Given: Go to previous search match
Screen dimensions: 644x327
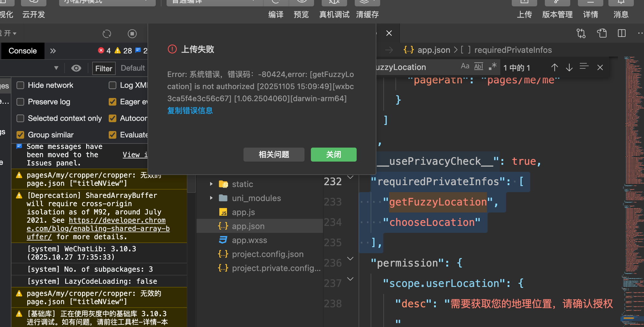Looking at the screenshot, I should coord(555,67).
